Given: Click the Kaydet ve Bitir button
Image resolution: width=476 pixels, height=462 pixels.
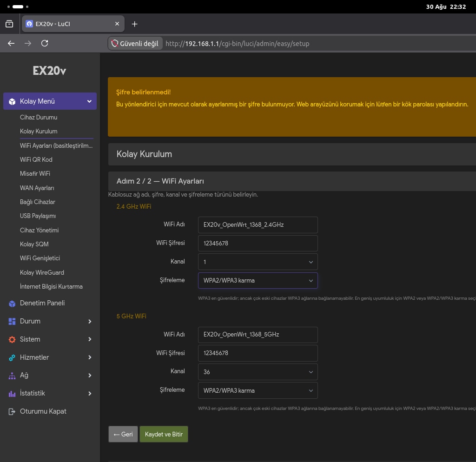Looking at the screenshot, I should [164, 434].
